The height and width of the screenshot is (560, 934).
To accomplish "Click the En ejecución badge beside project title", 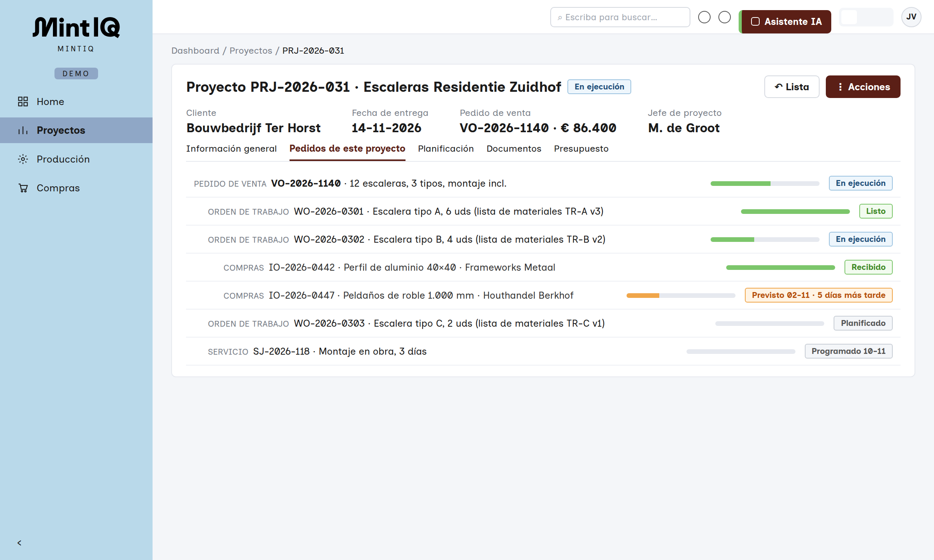I will click(x=599, y=87).
